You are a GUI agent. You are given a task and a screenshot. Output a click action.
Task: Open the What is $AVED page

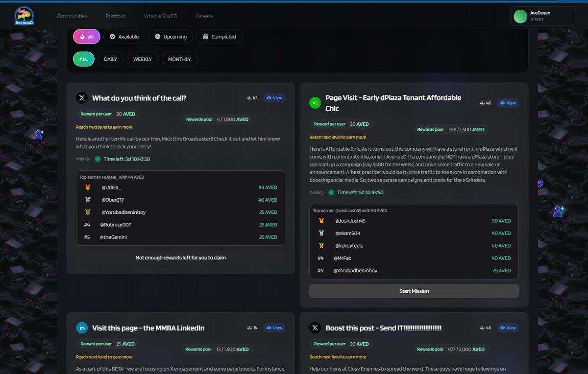click(161, 16)
